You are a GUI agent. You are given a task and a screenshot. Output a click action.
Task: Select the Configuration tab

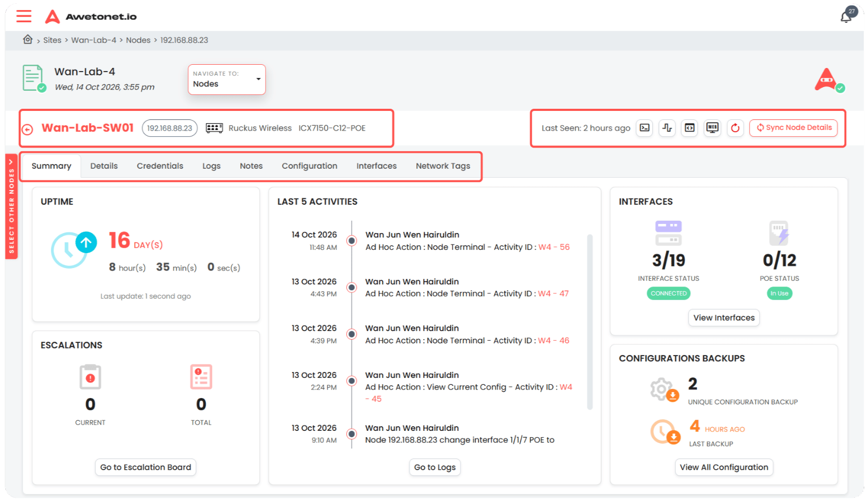(x=310, y=166)
